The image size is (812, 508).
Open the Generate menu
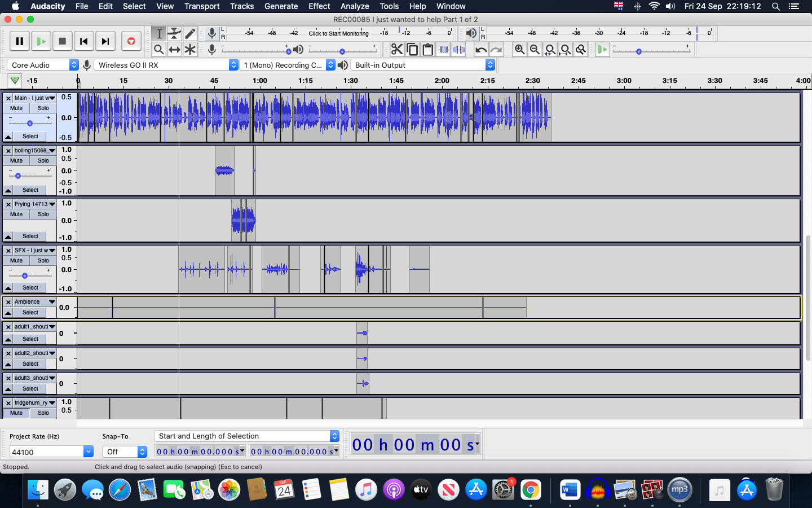(281, 6)
